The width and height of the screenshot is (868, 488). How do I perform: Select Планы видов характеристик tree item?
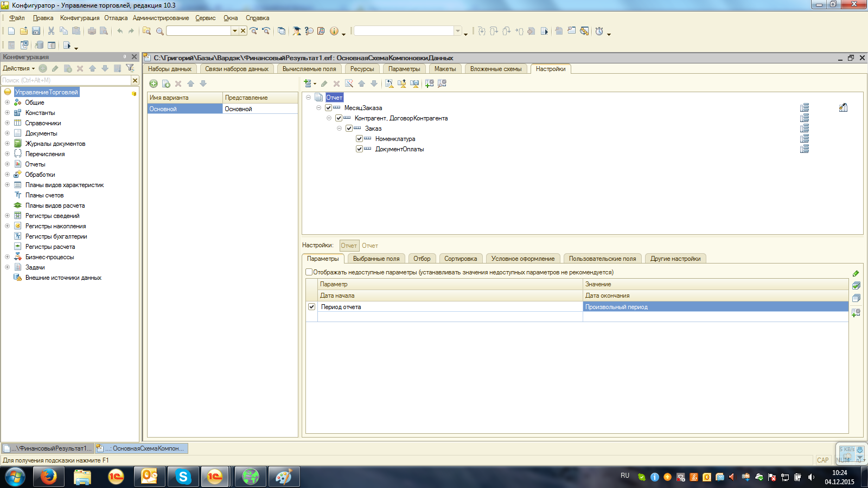64,185
